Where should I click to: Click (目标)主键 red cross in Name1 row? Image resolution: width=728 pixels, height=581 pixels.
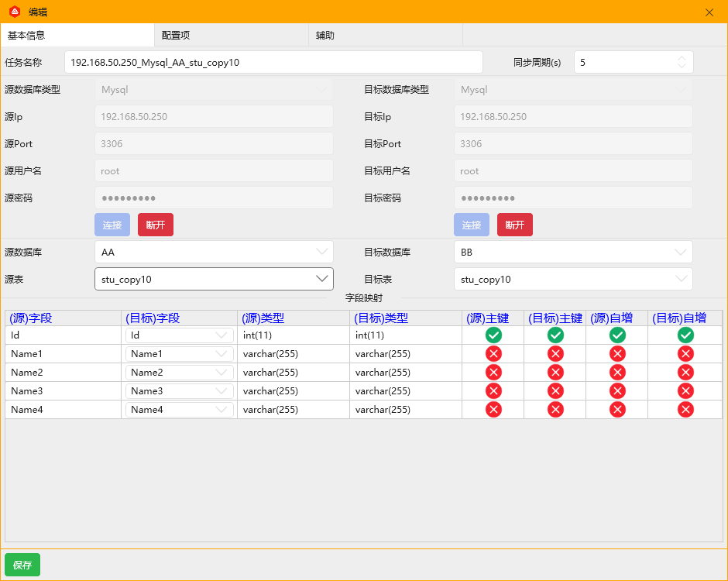pos(555,354)
